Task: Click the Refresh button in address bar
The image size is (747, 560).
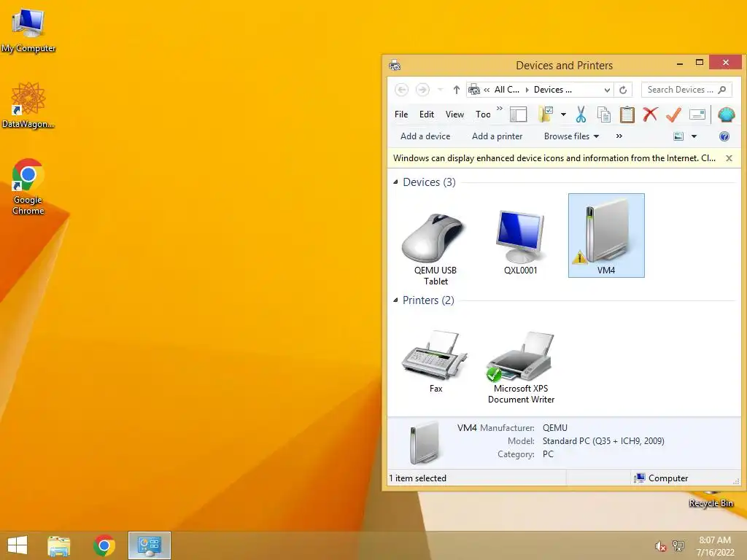Action: click(623, 90)
